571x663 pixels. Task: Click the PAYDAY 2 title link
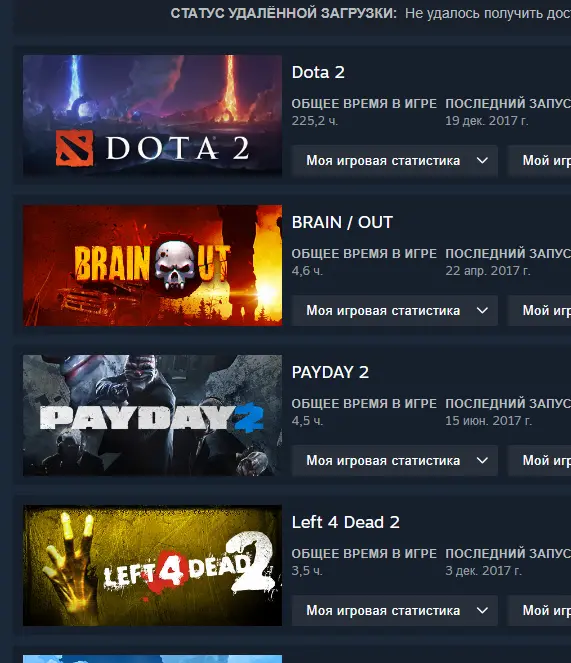click(x=330, y=373)
